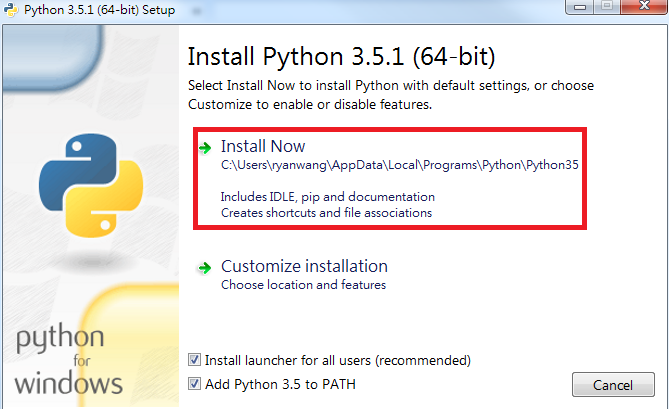This screenshot has height=409, width=669.
Task: Click the 'Choose location and features' subtitle
Action: click(303, 285)
